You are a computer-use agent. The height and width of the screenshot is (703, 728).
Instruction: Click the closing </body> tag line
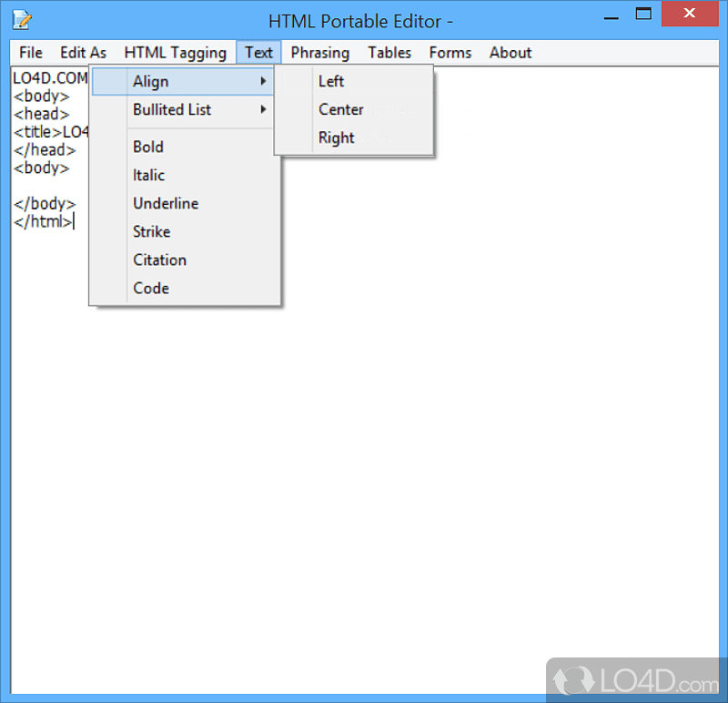[44, 203]
